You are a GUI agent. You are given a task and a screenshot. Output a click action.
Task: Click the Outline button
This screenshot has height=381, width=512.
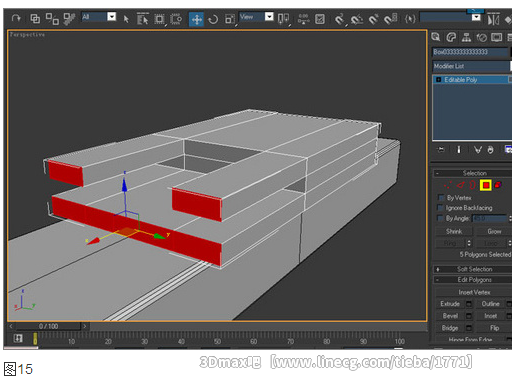490,304
